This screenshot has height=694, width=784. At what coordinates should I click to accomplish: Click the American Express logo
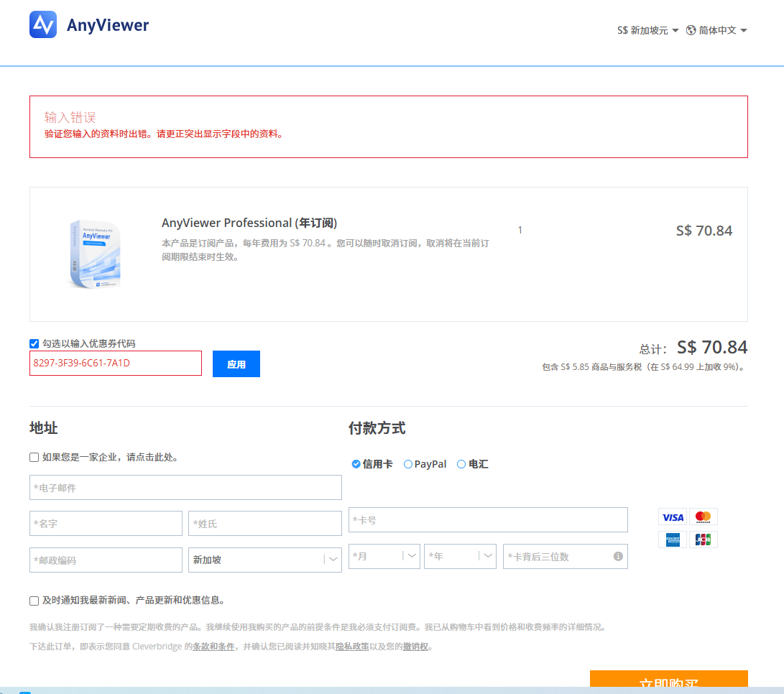coord(673,540)
